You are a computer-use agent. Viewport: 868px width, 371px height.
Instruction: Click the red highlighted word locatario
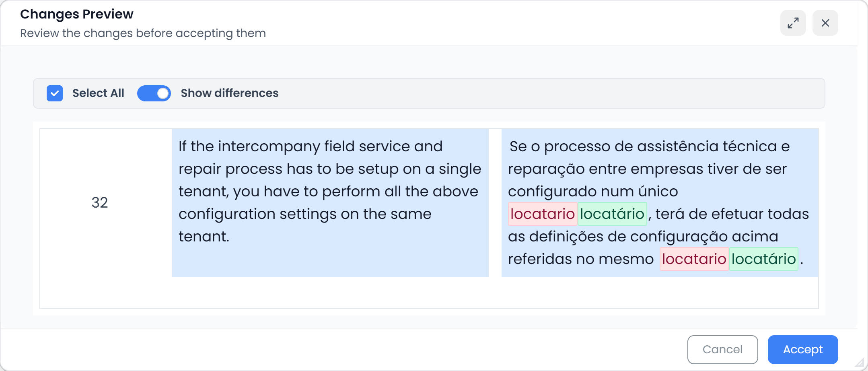pos(543,214)
